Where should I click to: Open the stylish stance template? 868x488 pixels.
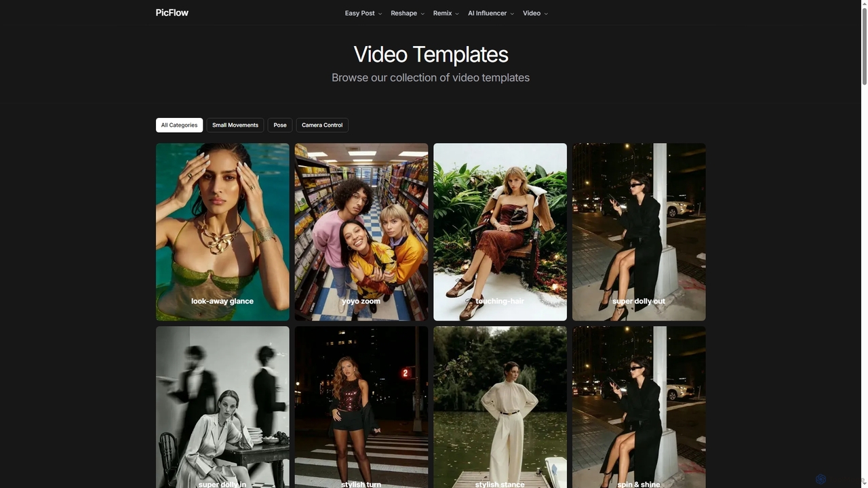pos(500,407)
